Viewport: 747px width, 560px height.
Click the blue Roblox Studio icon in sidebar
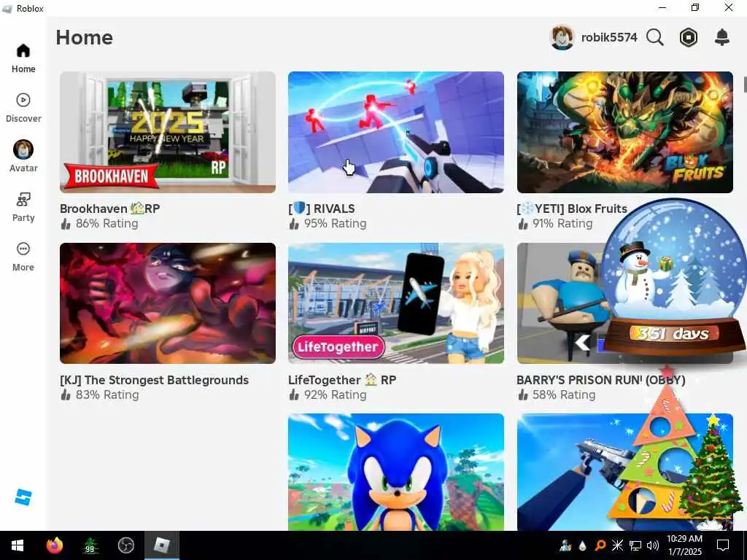click(x=23, y=497)
